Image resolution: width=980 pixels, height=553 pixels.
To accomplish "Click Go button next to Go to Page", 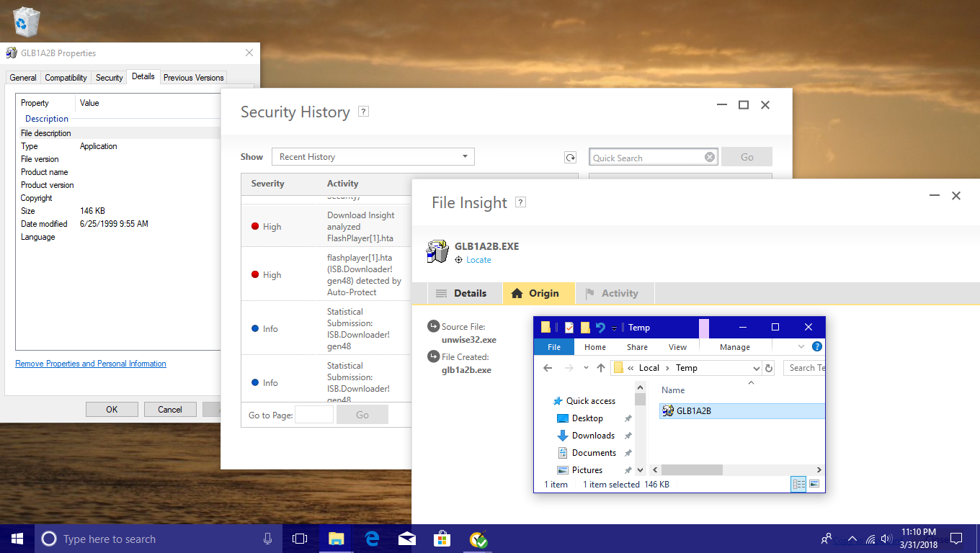I will pos(362,415).
